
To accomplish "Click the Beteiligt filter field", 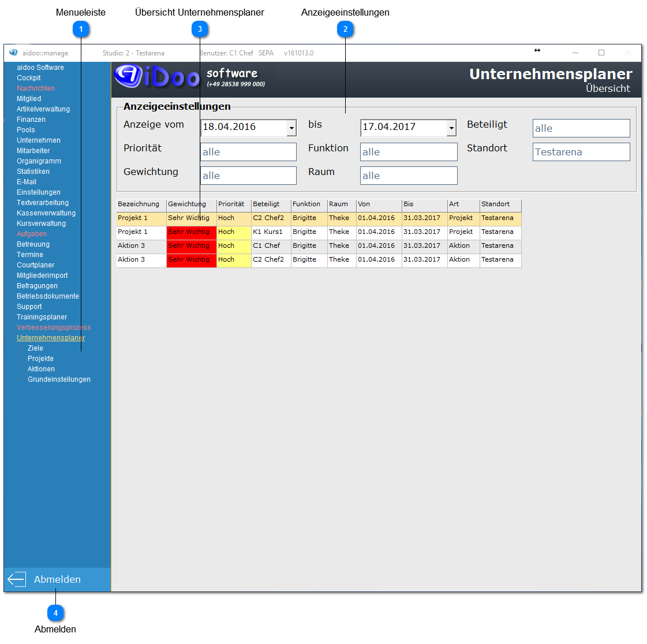I will coord(581,128).
